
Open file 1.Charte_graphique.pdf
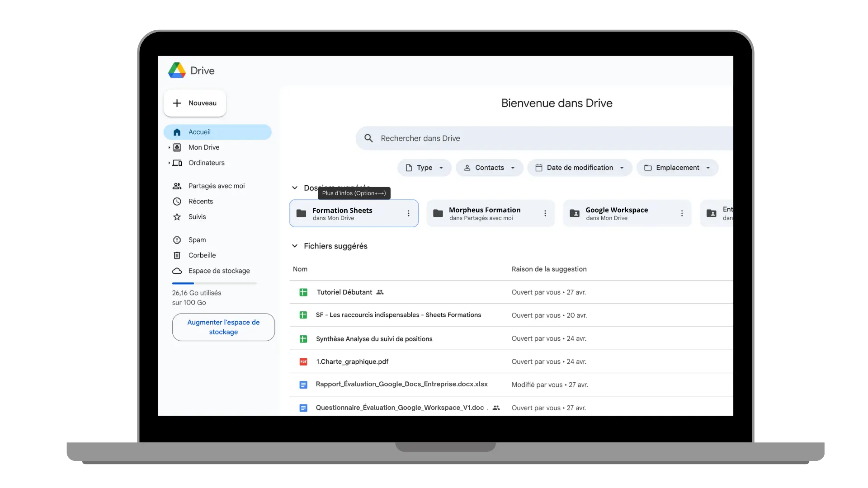point(352,361)
